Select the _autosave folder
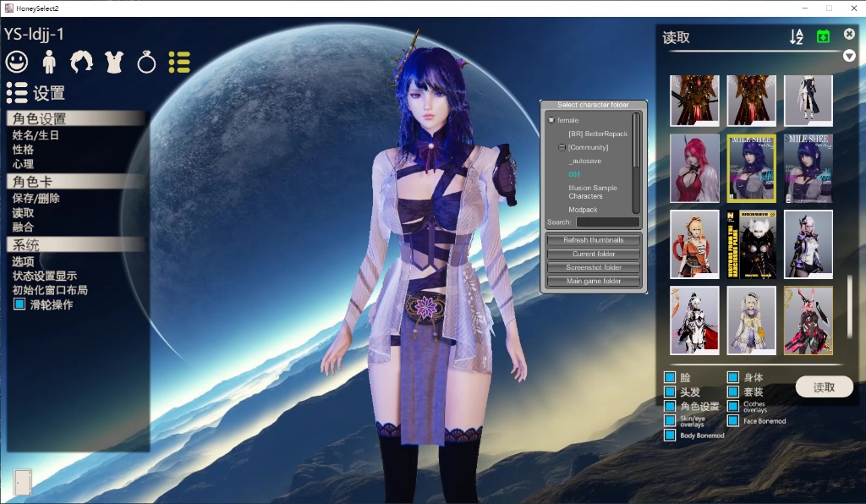Image resolution: width=866 pixels, height=504 pixels. 585,161
